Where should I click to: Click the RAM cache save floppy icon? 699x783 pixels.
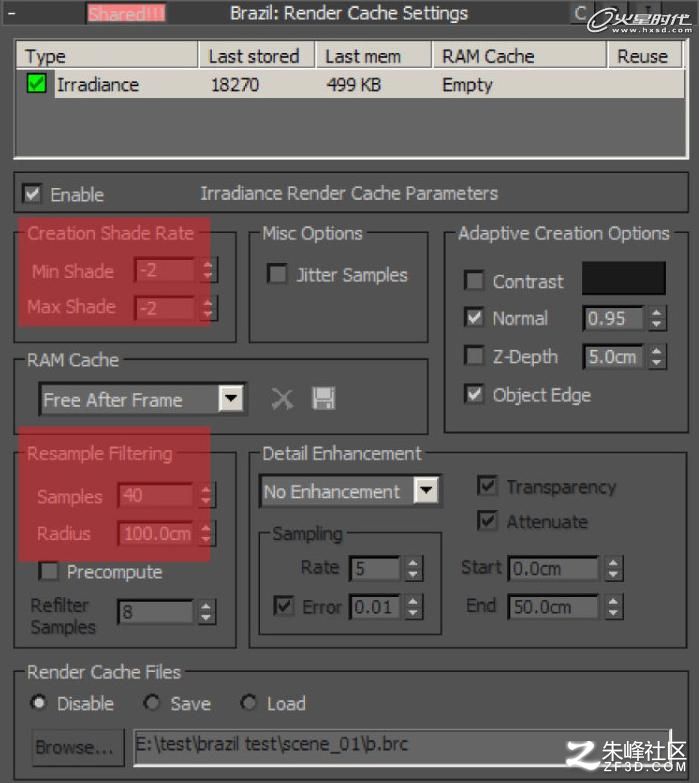click(x=324, y=398)
